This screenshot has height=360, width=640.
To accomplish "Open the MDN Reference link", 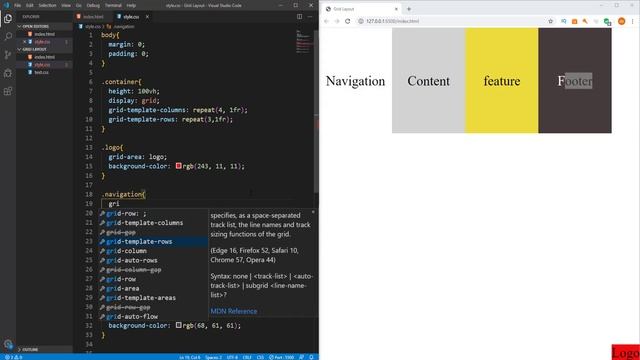I will click(x=233, y=311).
